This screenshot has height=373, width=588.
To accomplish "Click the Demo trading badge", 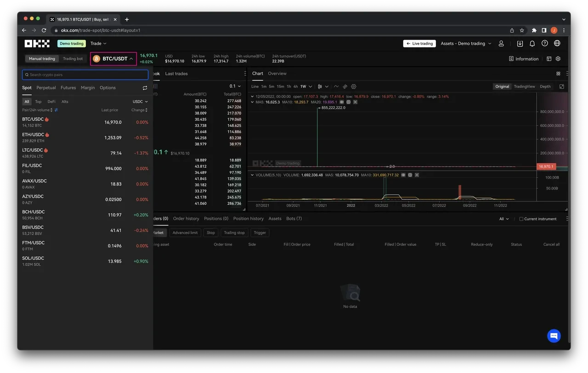I will coord(72,44).
